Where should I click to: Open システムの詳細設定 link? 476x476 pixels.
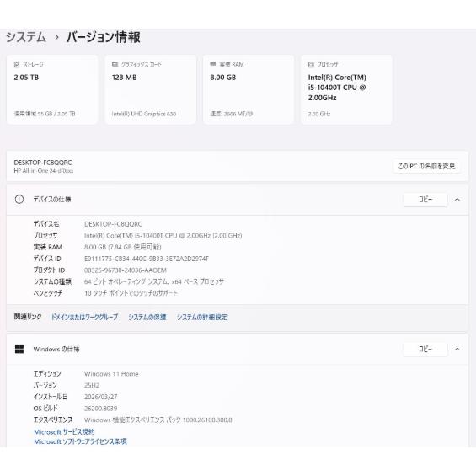pos(202,317)
